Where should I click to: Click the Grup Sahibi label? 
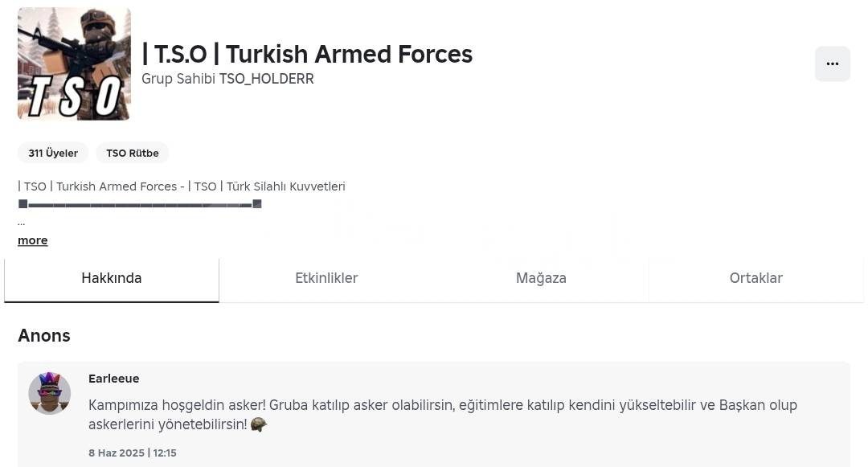(x=178, y=79)
